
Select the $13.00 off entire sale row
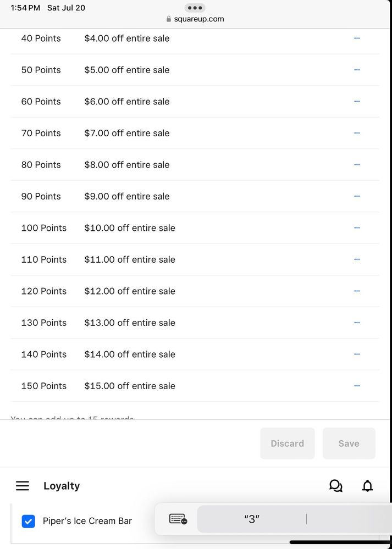pyautogui.click(x=130, y=323)
